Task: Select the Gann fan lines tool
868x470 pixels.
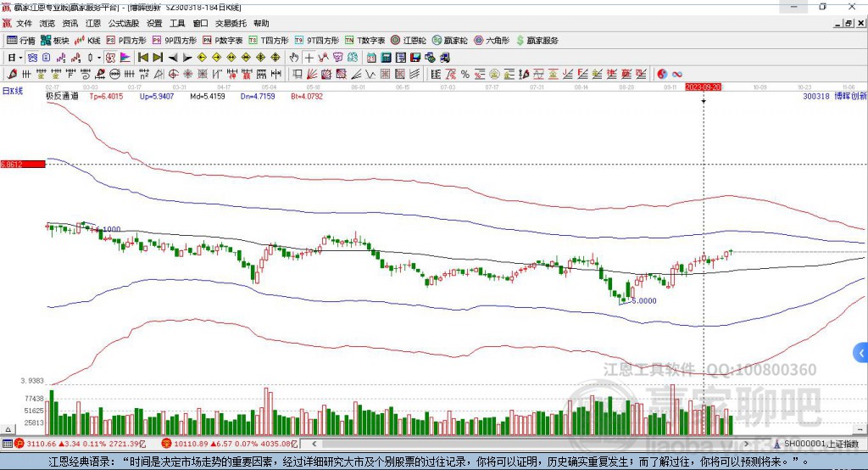Action: click(312, 75)
